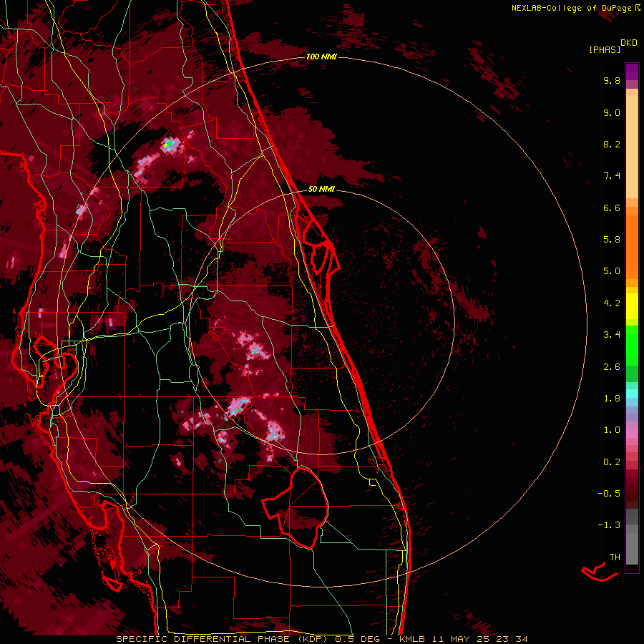Select the yellow color bar segment

[632, 306]
